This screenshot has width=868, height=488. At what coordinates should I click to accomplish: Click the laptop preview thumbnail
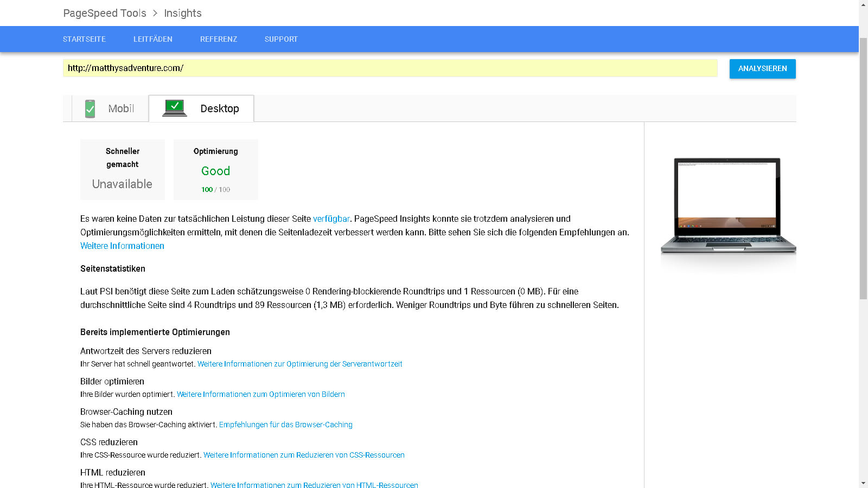point(728,206)
